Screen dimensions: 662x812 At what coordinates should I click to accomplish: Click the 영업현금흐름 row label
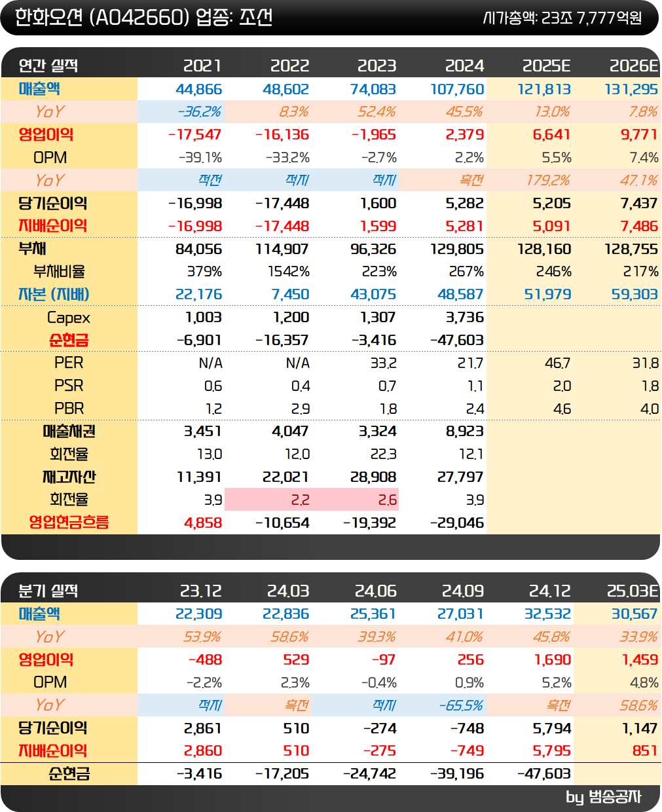(69, 523)
